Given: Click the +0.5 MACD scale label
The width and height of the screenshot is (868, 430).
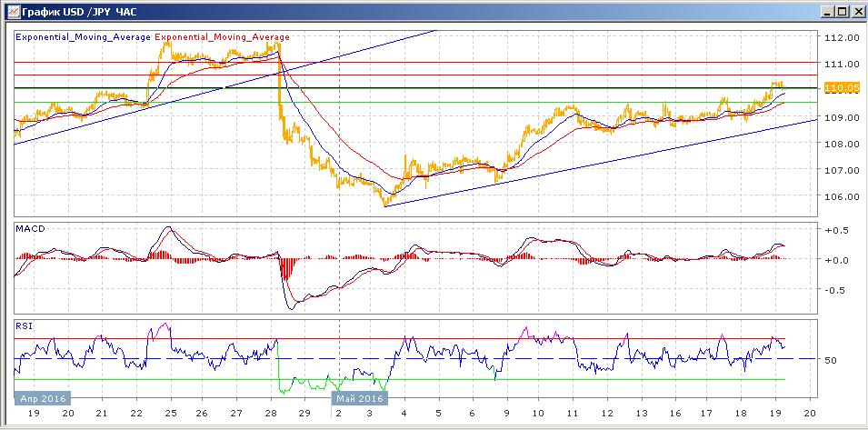Looking at the screenshot, I should tap(835, 231).
